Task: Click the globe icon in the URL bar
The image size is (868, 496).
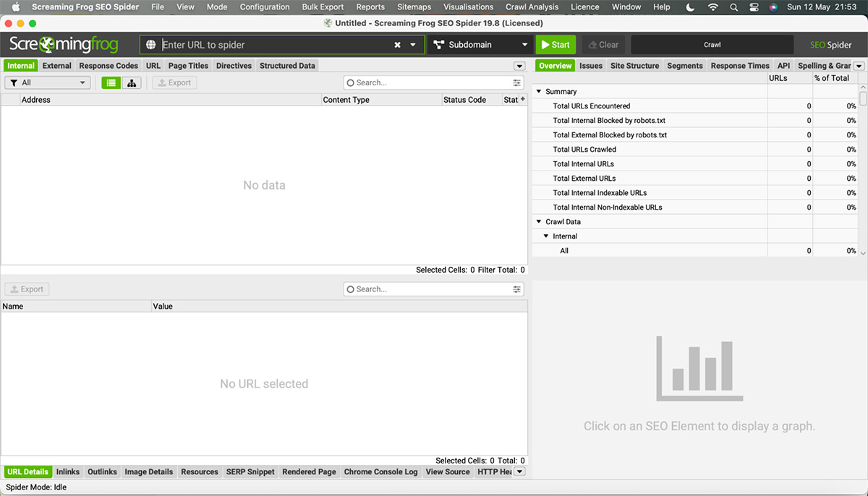Action: pyautogui.click(x=151, y=45)
